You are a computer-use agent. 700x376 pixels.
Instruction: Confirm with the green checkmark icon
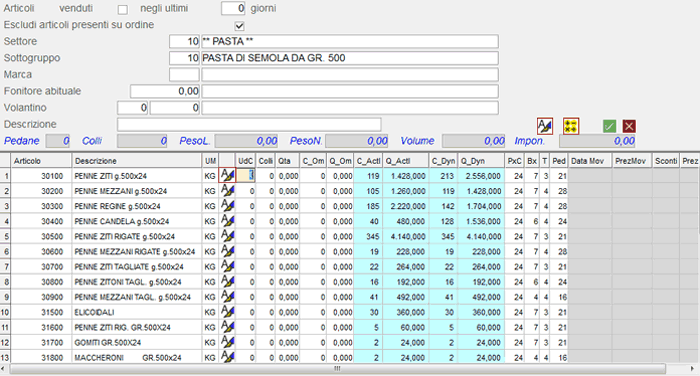pyautogui.click(x=609, y=126)
